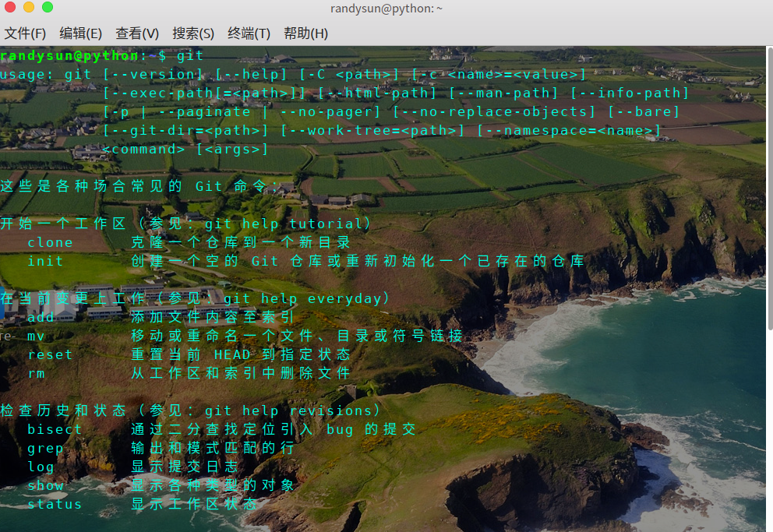Click the 'grep' command in output
The width and height of the screenshot is (773, 532).
(x=45, y=448)
